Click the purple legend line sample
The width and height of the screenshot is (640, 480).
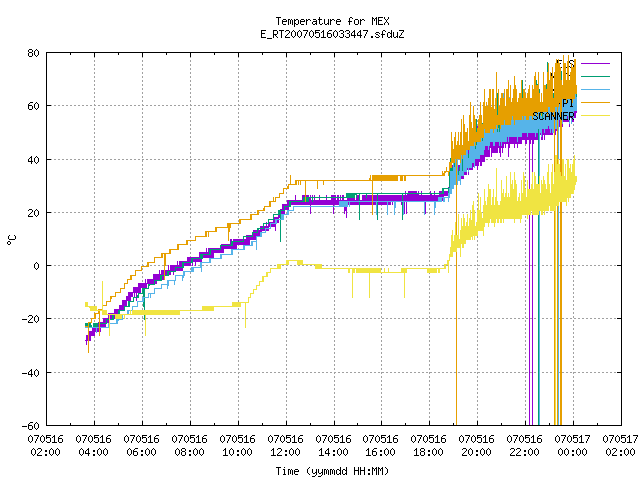click(595, 64)
